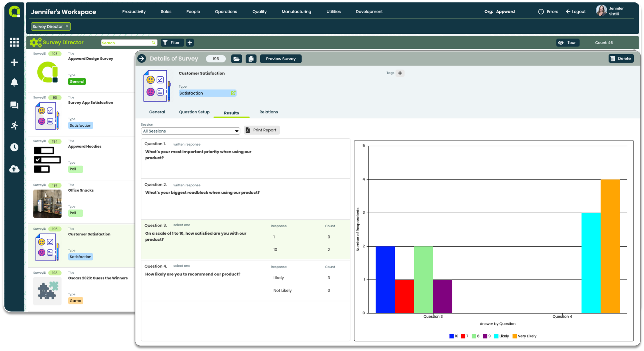Screen dimensions: 644x351
Task: Click the cloud upload icon
Action: 14,169
